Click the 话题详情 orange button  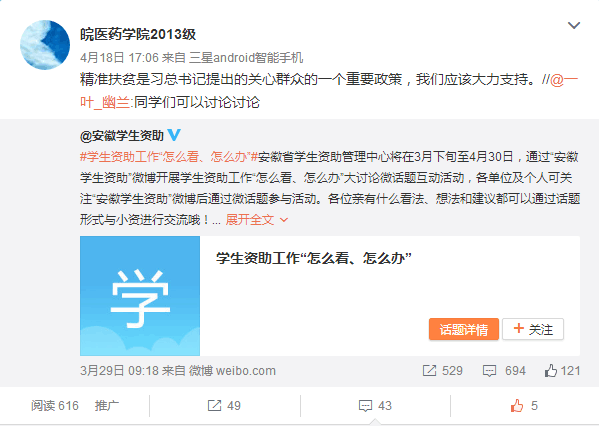pyautogui.click(x=464, y=329)
